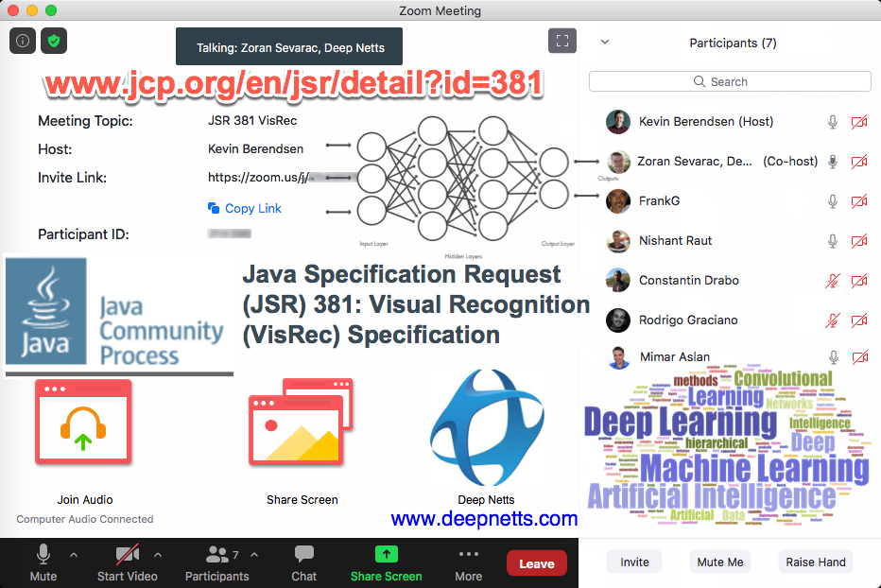The image size is (881, 588).
Task: Toggle the Participants panel from toolbar
Action: (216, 562)
